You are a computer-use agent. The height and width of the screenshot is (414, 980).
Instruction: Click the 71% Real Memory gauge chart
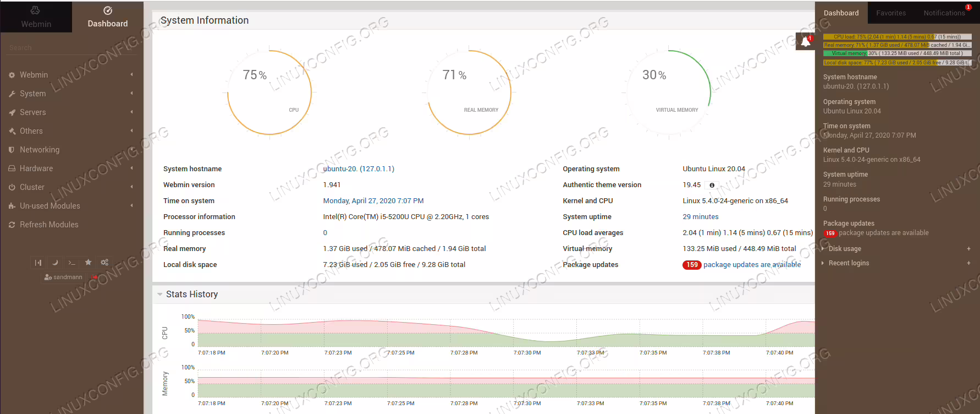[x=469, y=92]
